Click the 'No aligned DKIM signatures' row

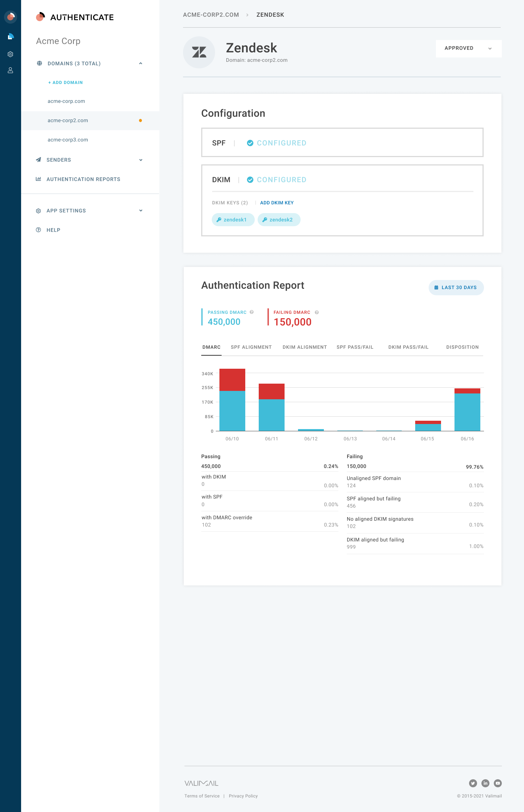pyautogui.click(x=415, y=523)
